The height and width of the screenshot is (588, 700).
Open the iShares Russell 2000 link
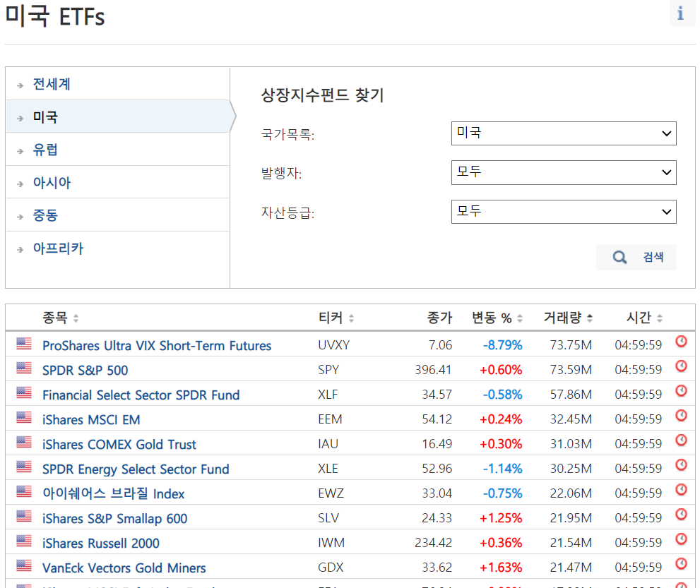tap(101, 544)
